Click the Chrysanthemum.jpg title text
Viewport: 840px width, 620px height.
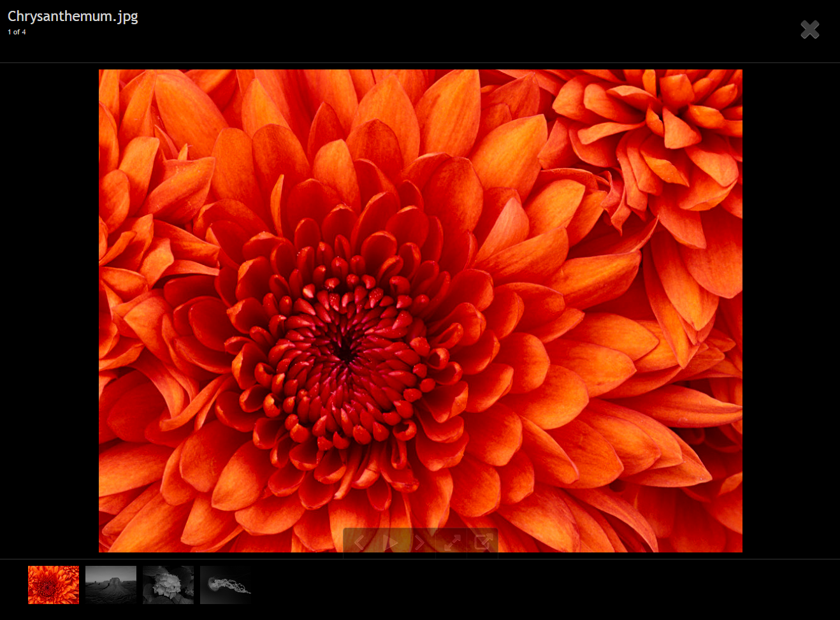[x=73, y=17]
